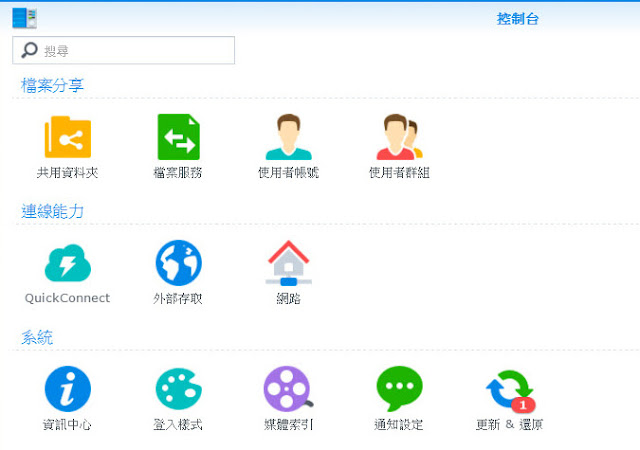Click the 檔案分享 section heading
This screenshot has width=640, height=450.
[x=52, y=85]
